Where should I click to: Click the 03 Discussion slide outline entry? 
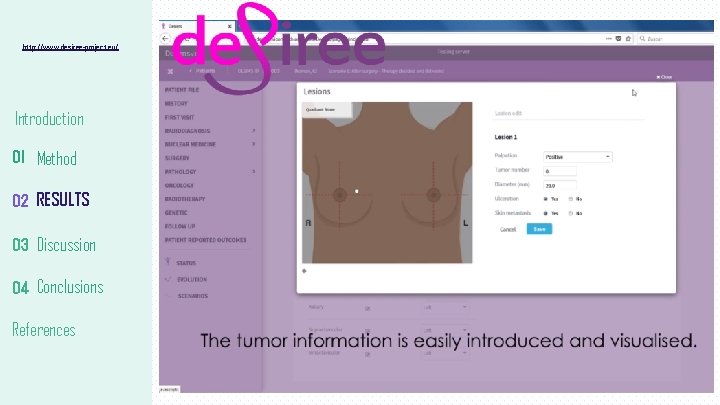(x=54, y=245)
